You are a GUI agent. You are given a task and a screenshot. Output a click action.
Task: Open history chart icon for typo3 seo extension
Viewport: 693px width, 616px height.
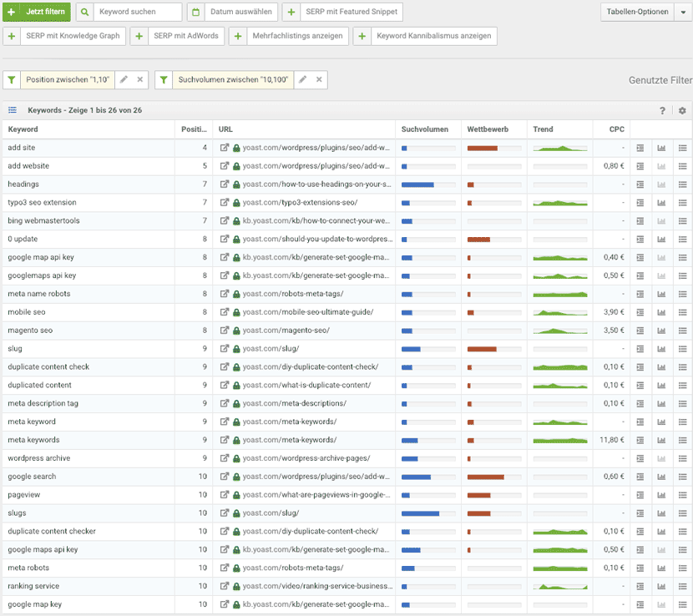click(x=661, y=203)
